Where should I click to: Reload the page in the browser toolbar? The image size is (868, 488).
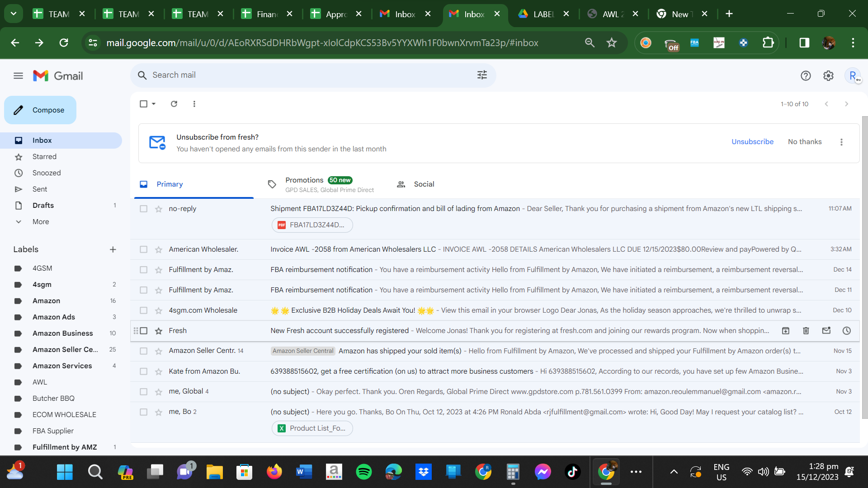click(64, 43)
